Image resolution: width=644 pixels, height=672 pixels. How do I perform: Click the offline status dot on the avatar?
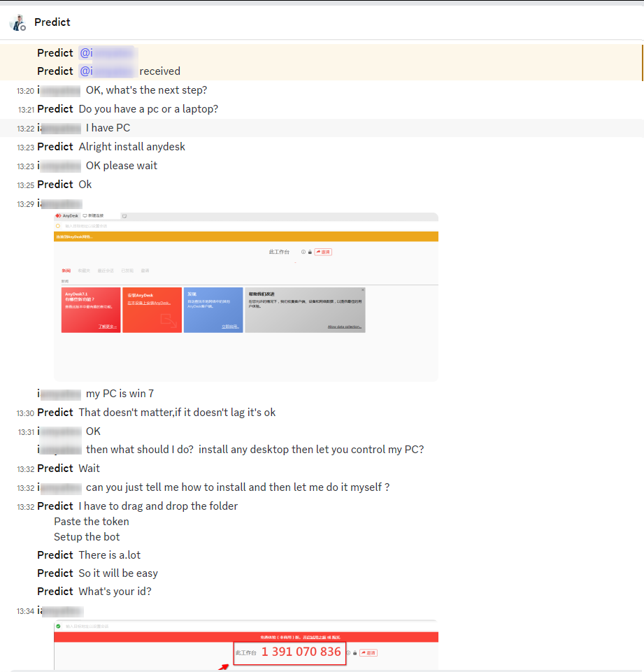[23, 28]
